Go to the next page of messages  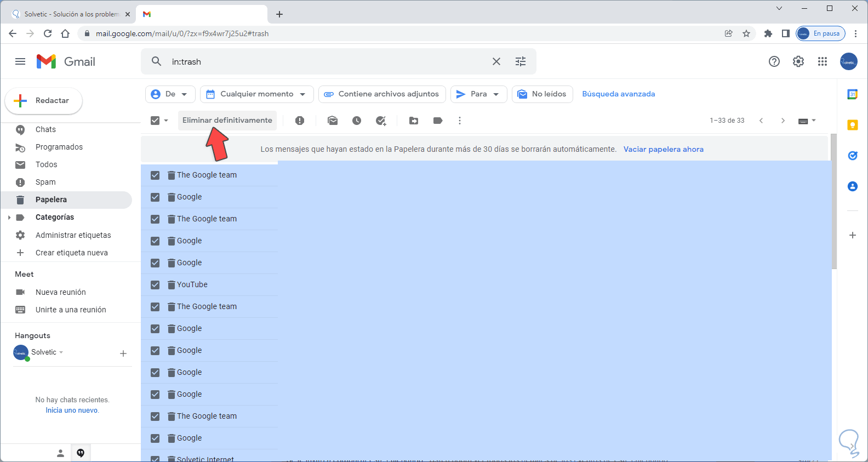click(x=783, y=121)
